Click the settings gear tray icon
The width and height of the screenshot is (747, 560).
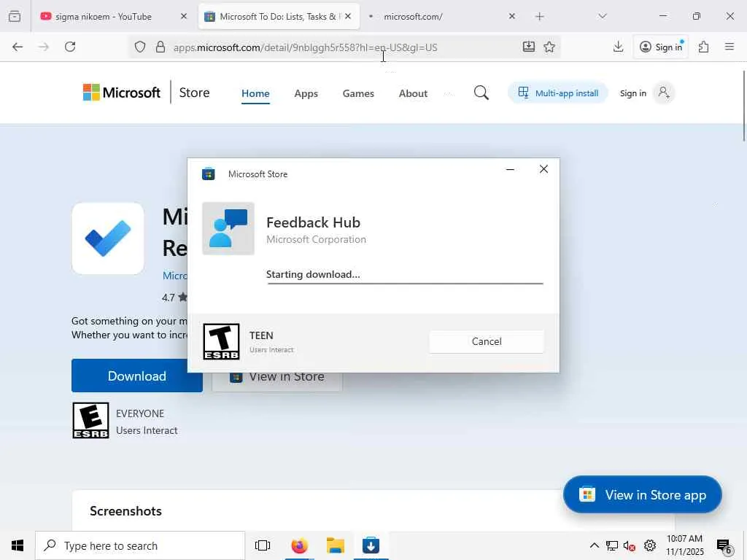click(x=650, y=545)
